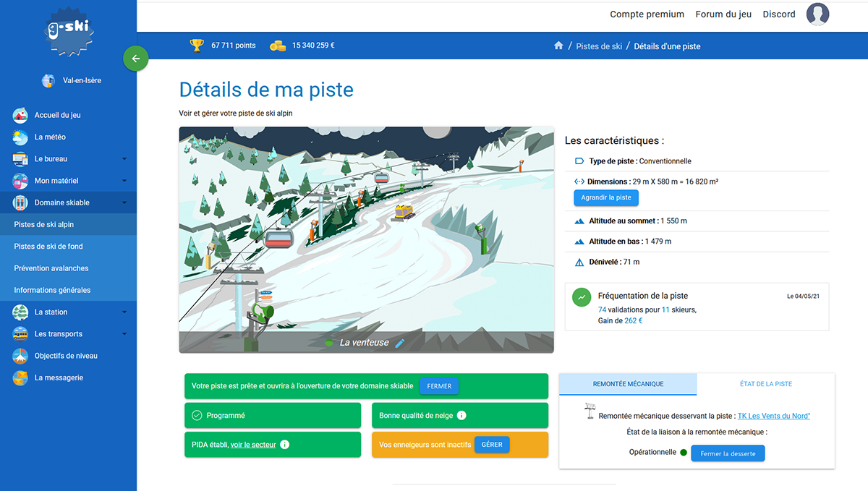
Task: Click the piste illustration image
Action: (x=366, y=240)
